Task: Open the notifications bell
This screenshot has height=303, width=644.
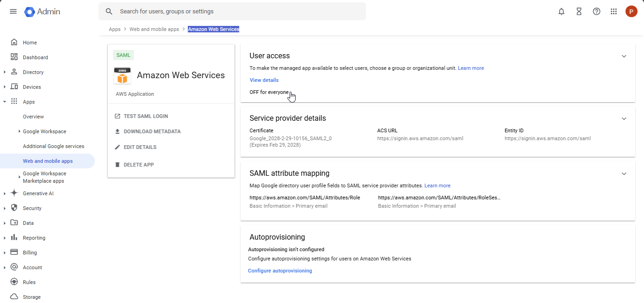Action: (x=561, y=12)
